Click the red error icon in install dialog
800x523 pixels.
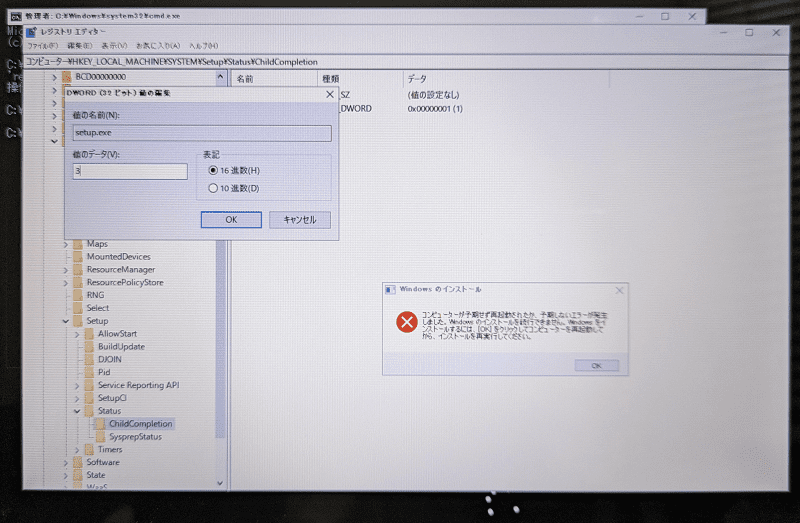407,322
